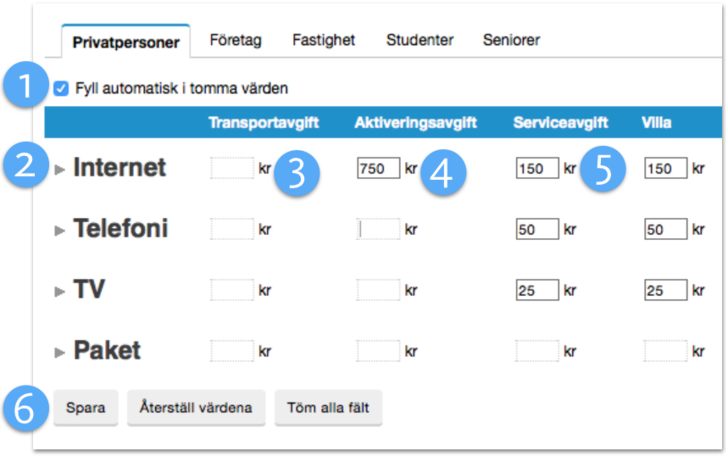Expand the Paket row
This screenshot has width=728, height=457.
61,352
